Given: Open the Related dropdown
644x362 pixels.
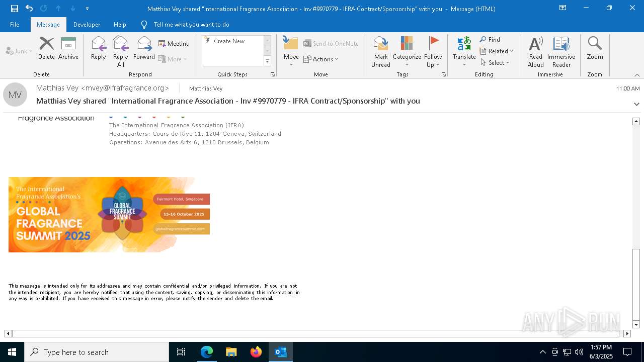Looking at the screenshot, I should pos(497,51).
